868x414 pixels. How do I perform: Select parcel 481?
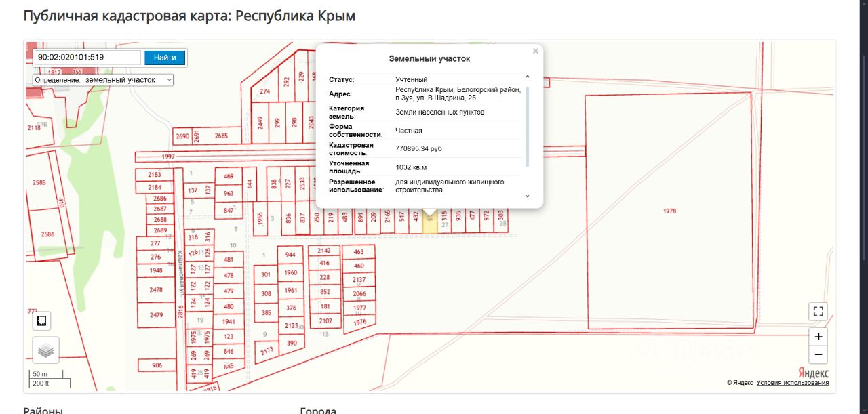229,260
